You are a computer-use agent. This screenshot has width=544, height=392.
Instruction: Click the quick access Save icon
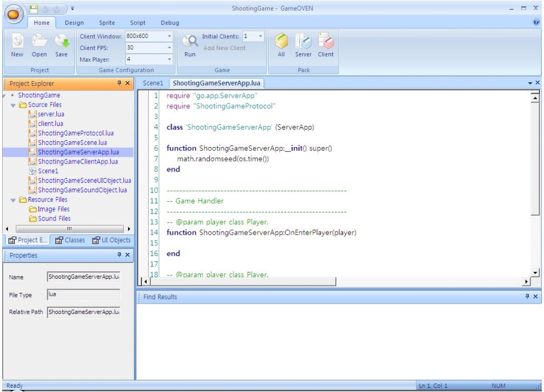click(33, 8)
